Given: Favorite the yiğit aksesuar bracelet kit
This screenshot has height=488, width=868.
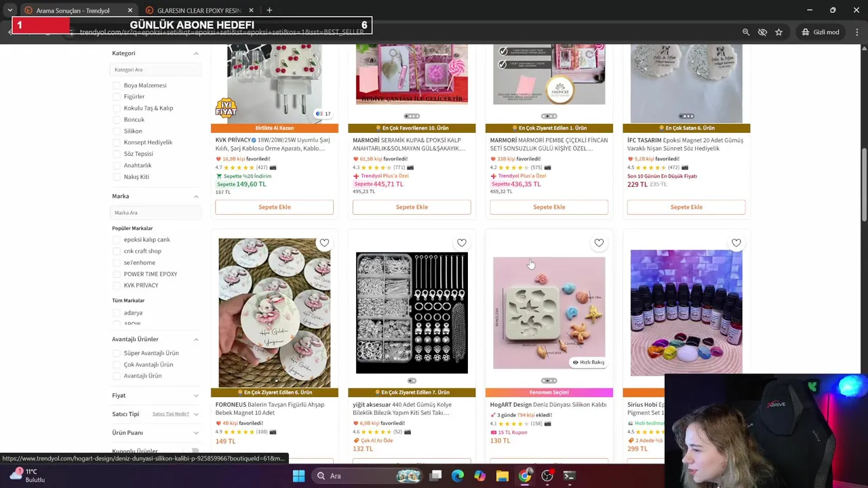Looking at the screenshot, I should tap(462, 243).
